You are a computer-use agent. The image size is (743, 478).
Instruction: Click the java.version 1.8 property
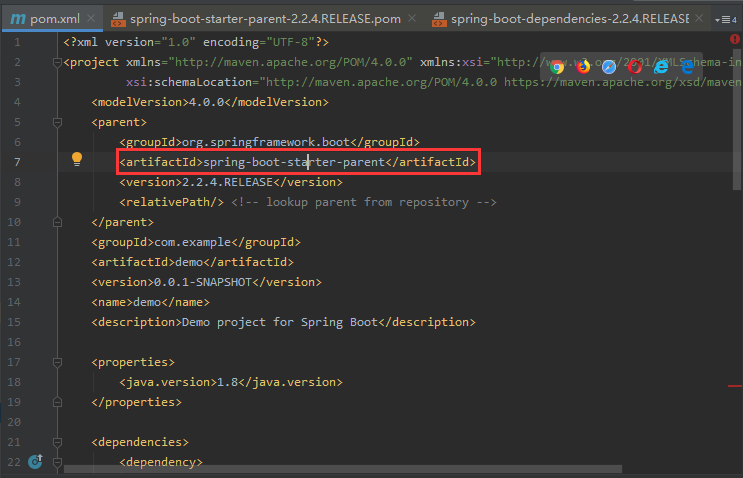click(x=231, y=382)
